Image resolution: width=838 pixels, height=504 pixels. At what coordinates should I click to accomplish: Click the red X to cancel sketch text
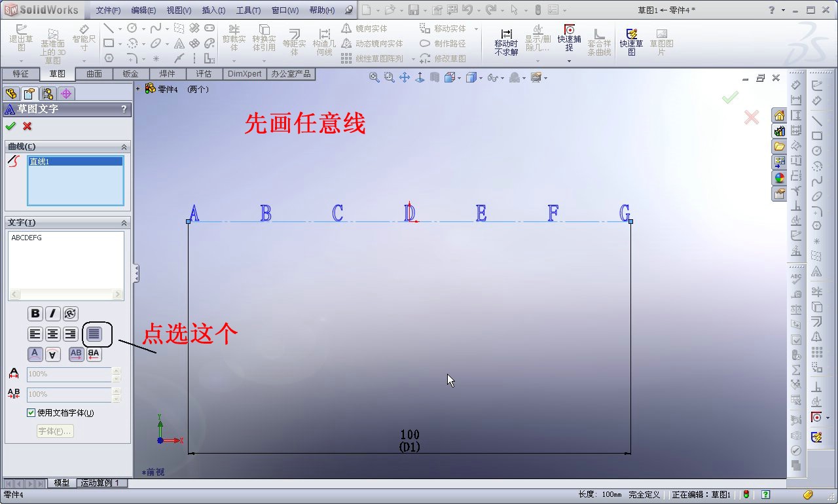tap(27, 126)
